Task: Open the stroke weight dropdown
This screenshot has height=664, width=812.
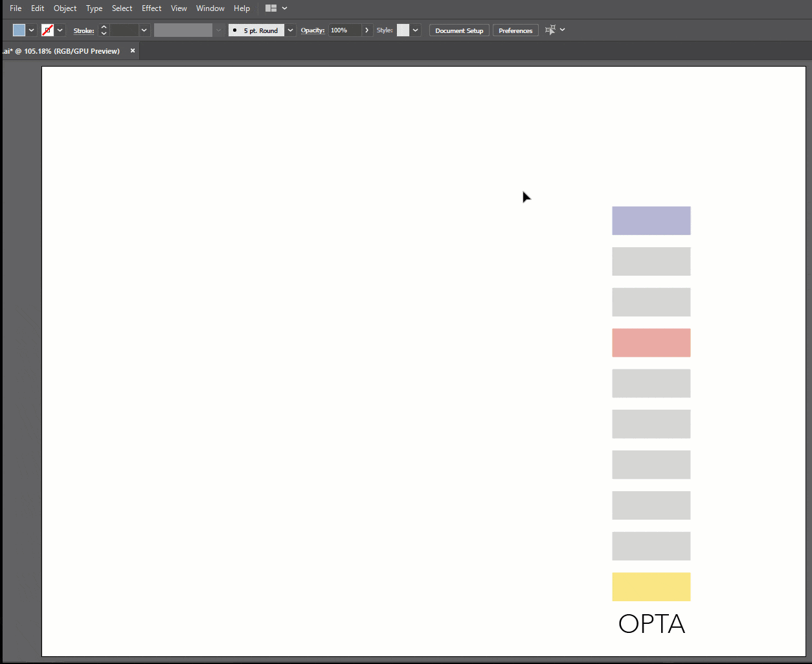Action: [144, 30]
